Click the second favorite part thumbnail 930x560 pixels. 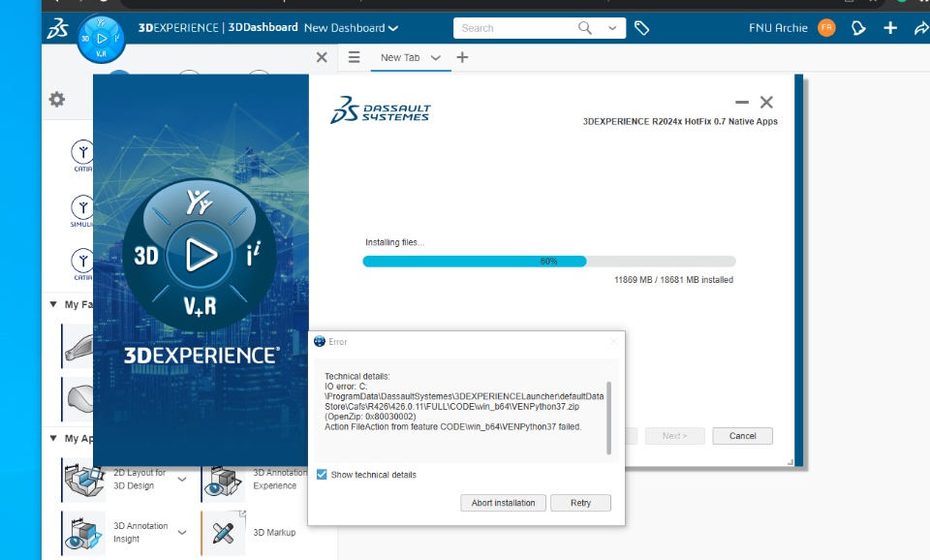(78, 399)
